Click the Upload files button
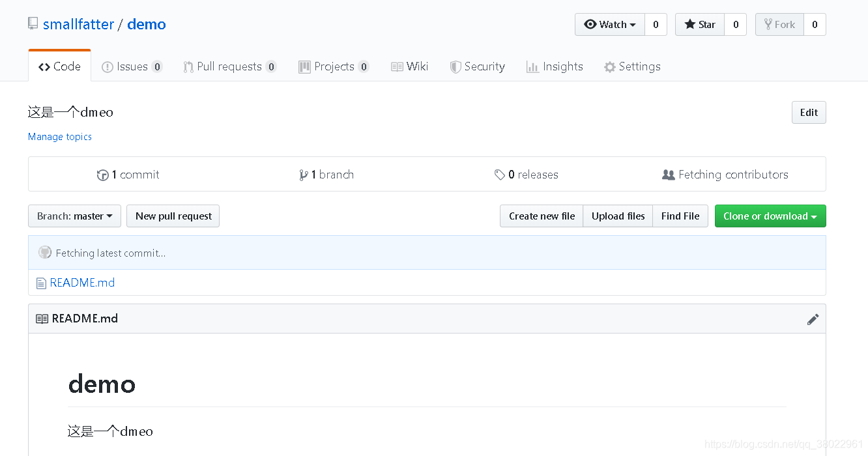 coord(618,216)
